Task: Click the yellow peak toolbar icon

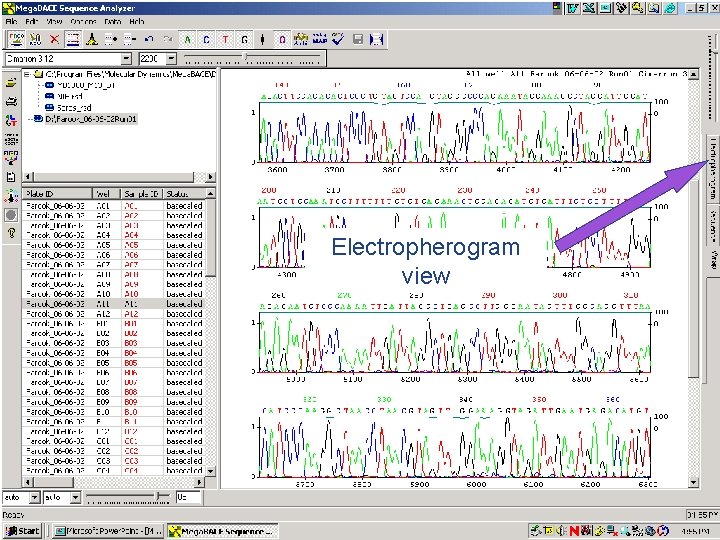Action: tap(92, 39)
